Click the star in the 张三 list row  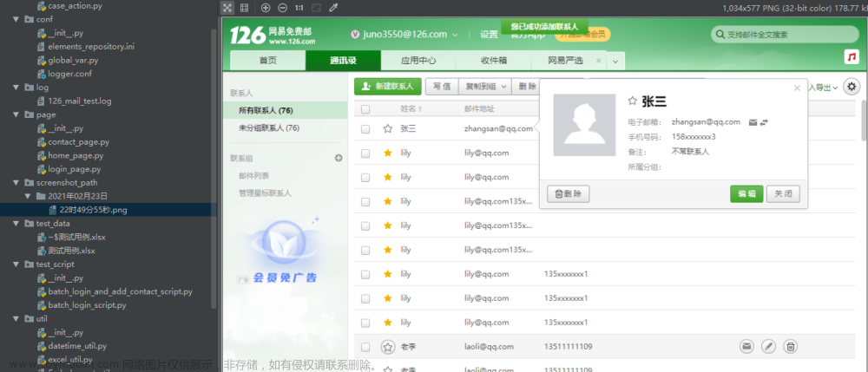coord(387,129)
